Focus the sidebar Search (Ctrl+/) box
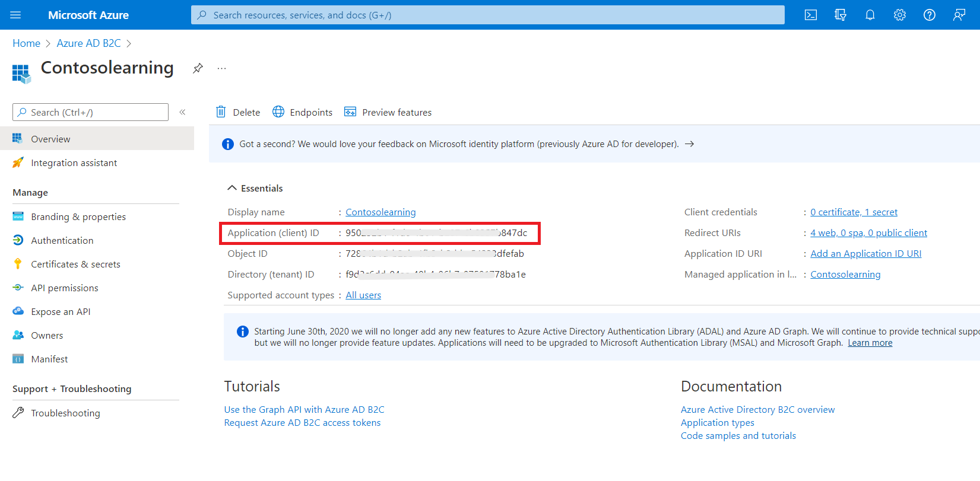 pyautogui.click(x=90, y=112)
